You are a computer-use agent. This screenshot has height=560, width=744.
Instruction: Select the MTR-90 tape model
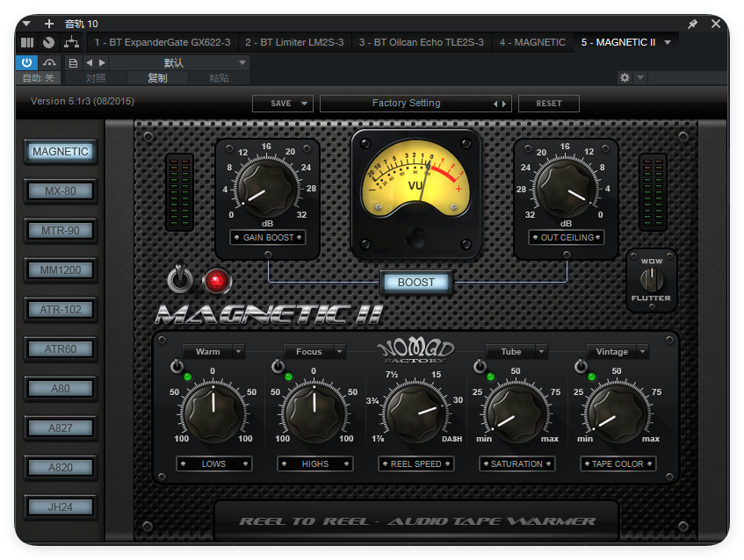pos(61,231)
